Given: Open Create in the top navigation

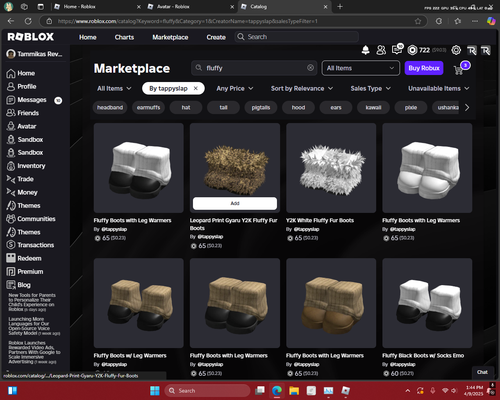Looking at the screenshot, I should pos(216,37).
